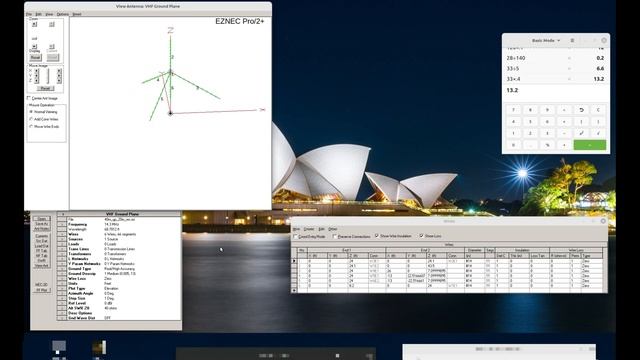
Task: Click selector button beside Wire Loss row
Action: click(62, 279)
